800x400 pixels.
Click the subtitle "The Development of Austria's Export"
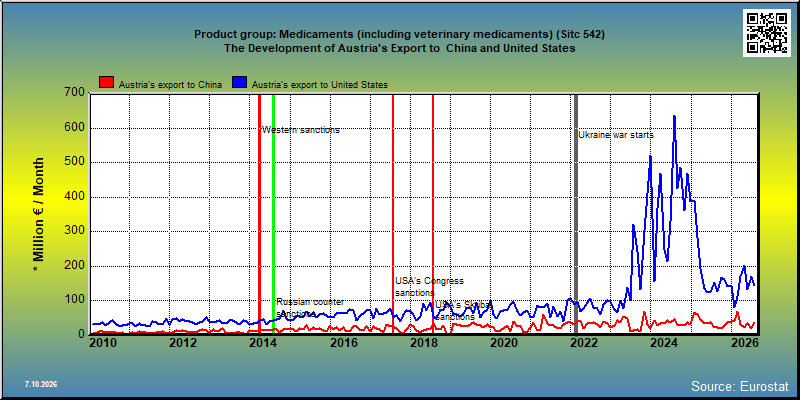click(399, 48)
